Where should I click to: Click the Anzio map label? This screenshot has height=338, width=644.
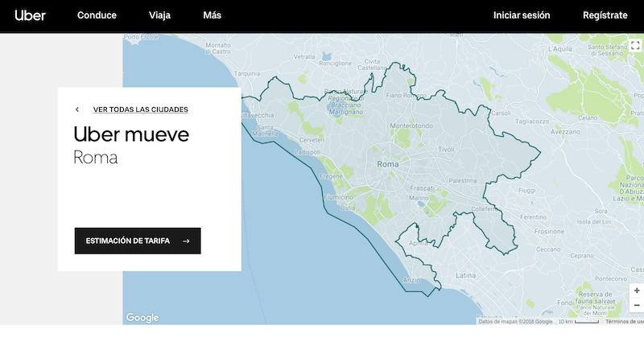[x=411, y=280]
